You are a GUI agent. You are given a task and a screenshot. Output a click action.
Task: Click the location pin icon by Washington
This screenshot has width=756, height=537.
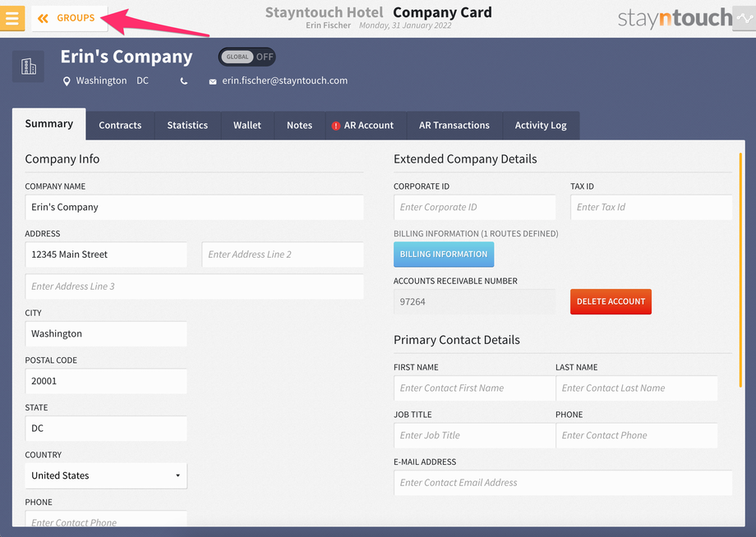(x=67, y=81)
